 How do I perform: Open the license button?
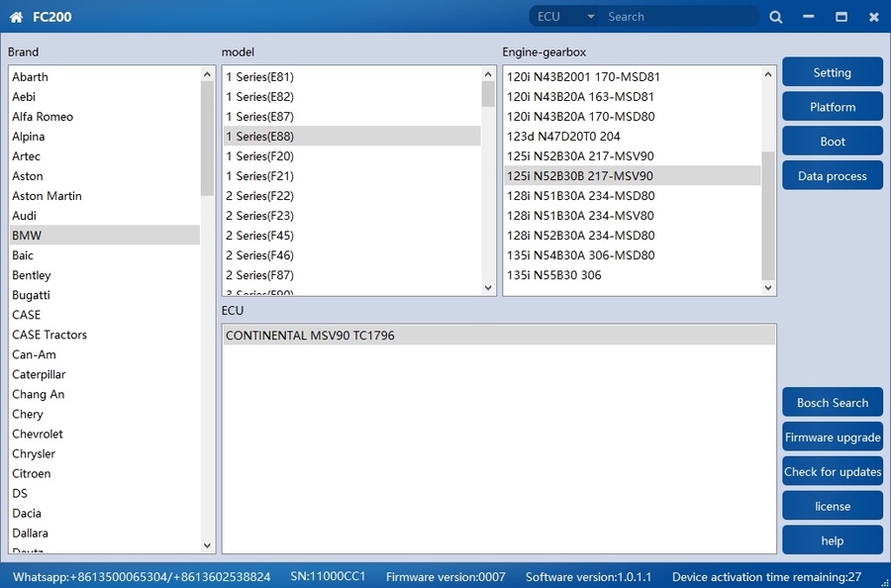pyautogui.click(x=832, y=506)
